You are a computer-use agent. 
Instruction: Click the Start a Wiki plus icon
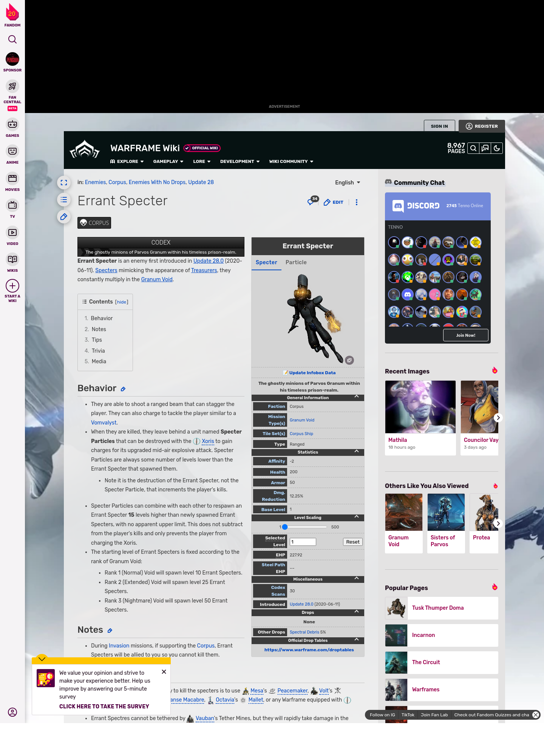(x=12, y=286)
